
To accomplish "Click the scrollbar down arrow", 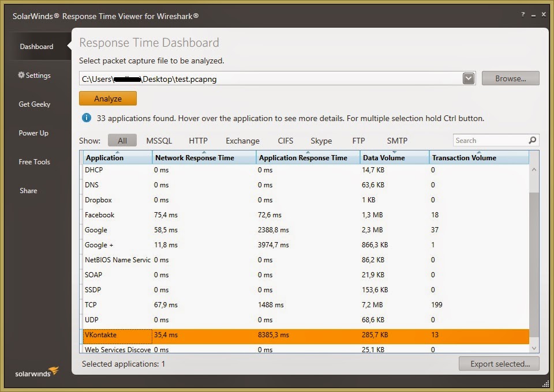I will pos(534,348).
